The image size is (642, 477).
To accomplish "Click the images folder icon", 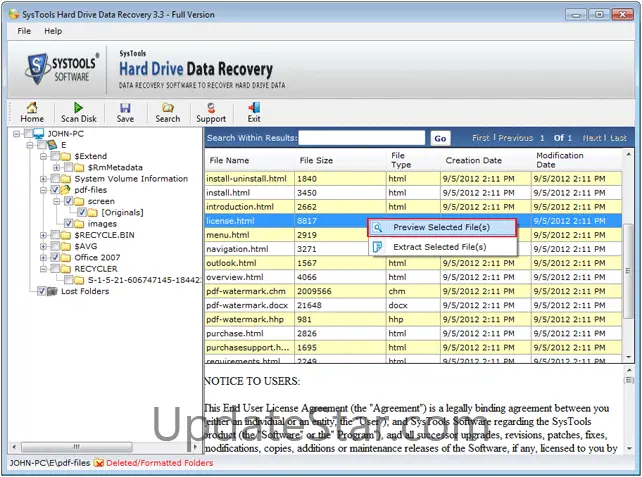I will coord(79,224).
